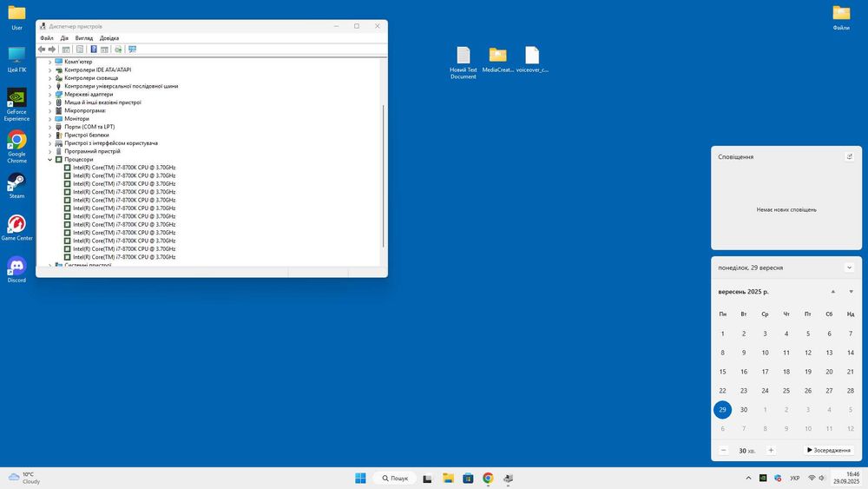The width and height of the screenshot is (868, 489).
Task: Open the Windows Start button
Action: click(x=360, y=478)
